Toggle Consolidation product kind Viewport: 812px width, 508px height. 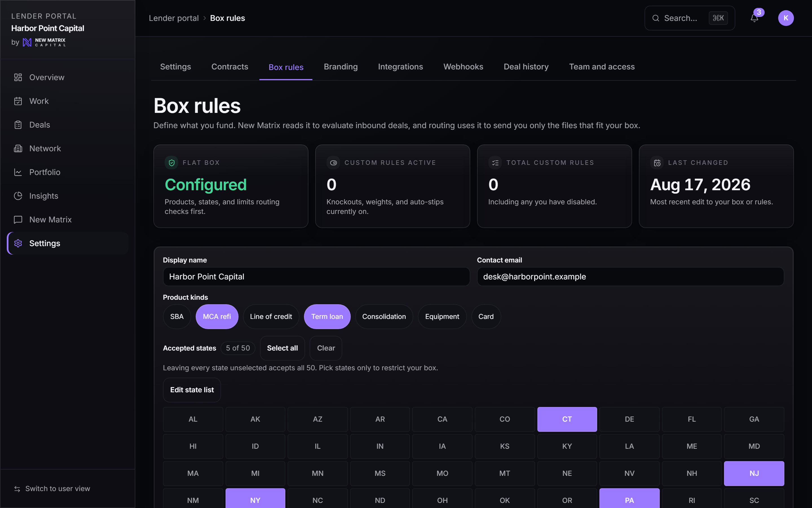[x=384, y=316]
